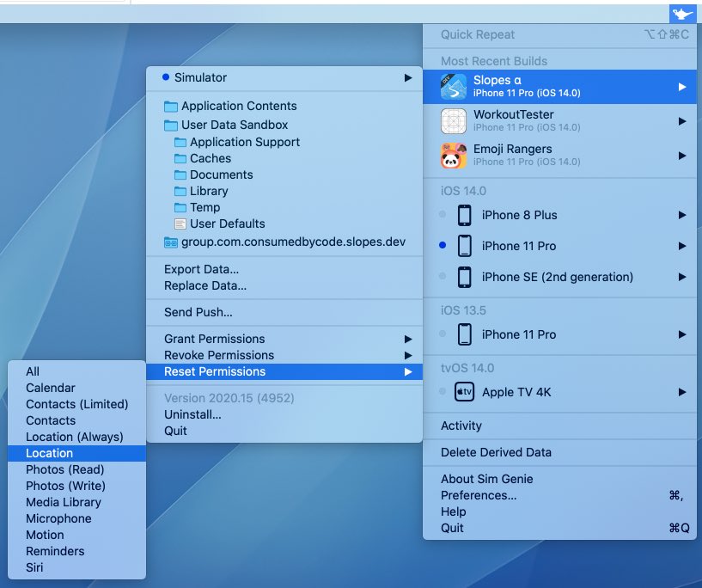
Task: Expand the Slopes build submenu arrow
Action: 682,87
